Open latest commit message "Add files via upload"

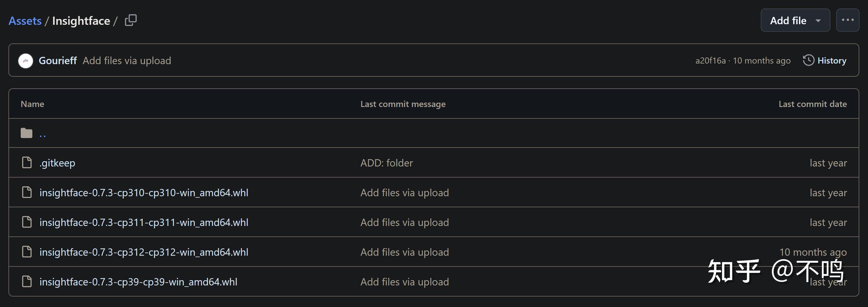127,61
